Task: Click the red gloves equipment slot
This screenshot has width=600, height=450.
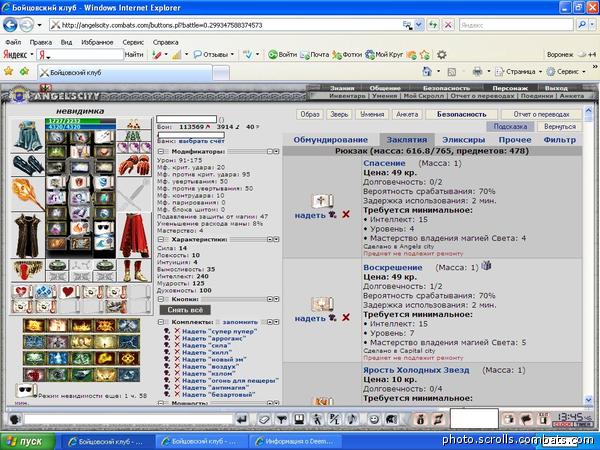Action: 134,165
